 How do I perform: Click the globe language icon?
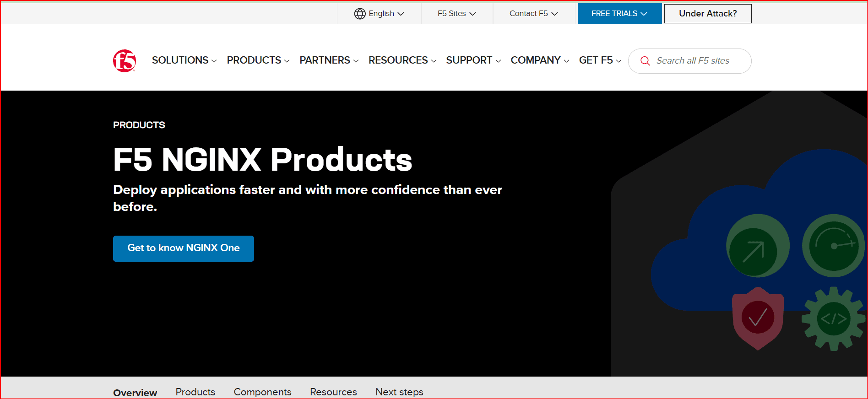(360, 14)
